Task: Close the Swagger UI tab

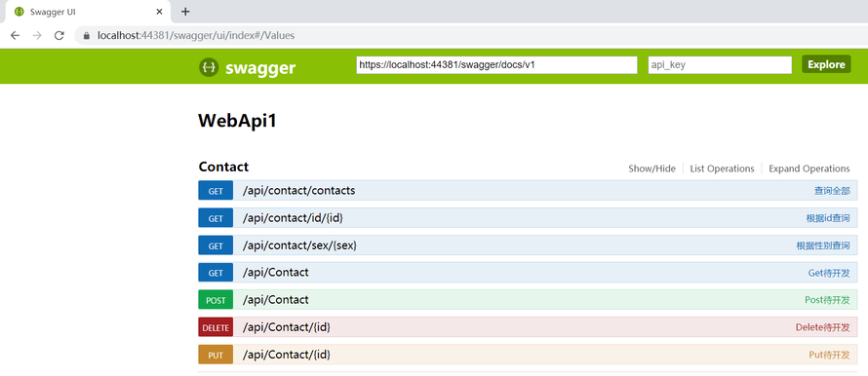Action: (x=159, y=11)
